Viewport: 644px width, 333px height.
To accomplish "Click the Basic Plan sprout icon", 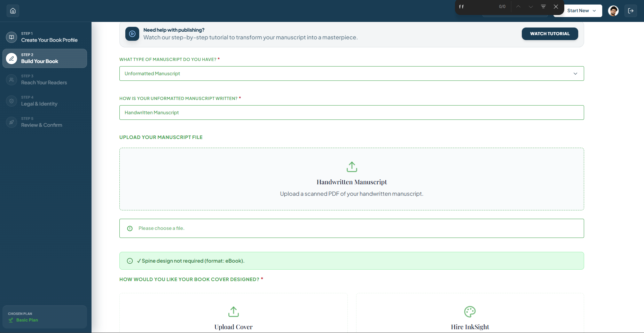I will (11, 320).
